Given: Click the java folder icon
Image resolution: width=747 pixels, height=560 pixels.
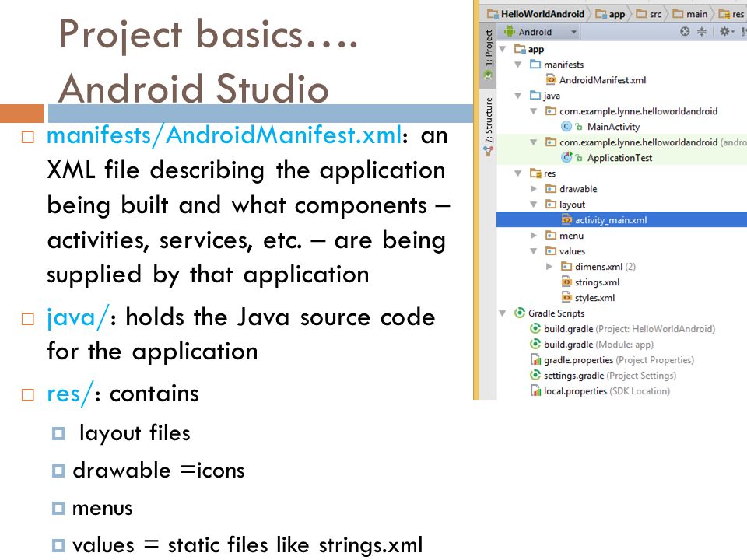Looking at the screenshot, I should (x=535, y=96).
